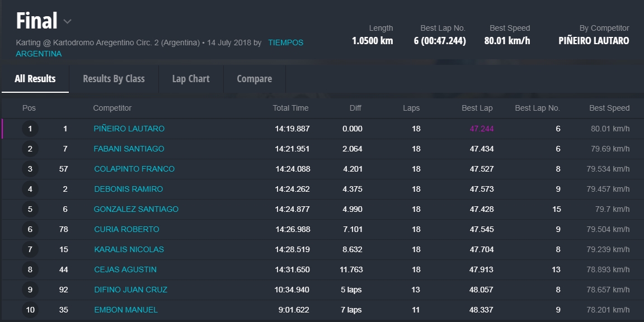
Task: Select CEJAS AGUSTIN in the results
Action: (x=125, y=269)
